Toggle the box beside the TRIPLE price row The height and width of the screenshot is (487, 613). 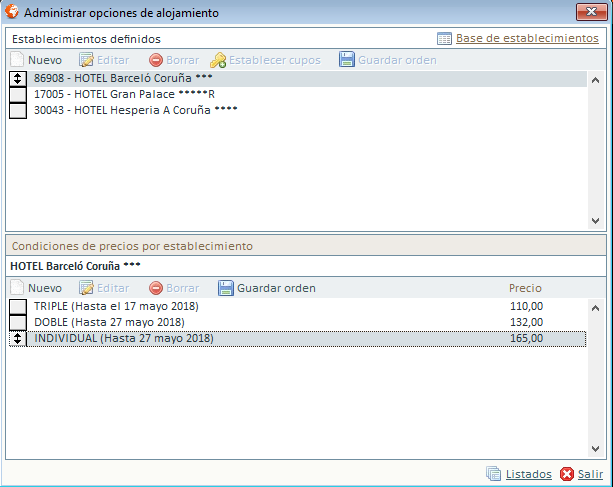point(17,306)
